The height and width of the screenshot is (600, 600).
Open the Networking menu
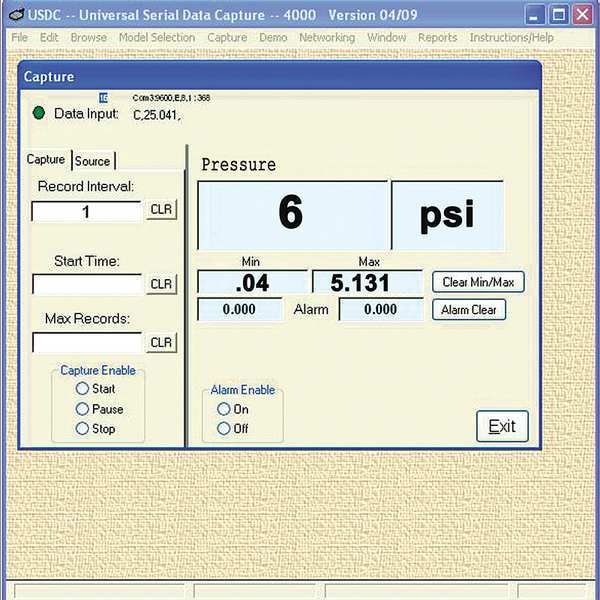(327, 38)
